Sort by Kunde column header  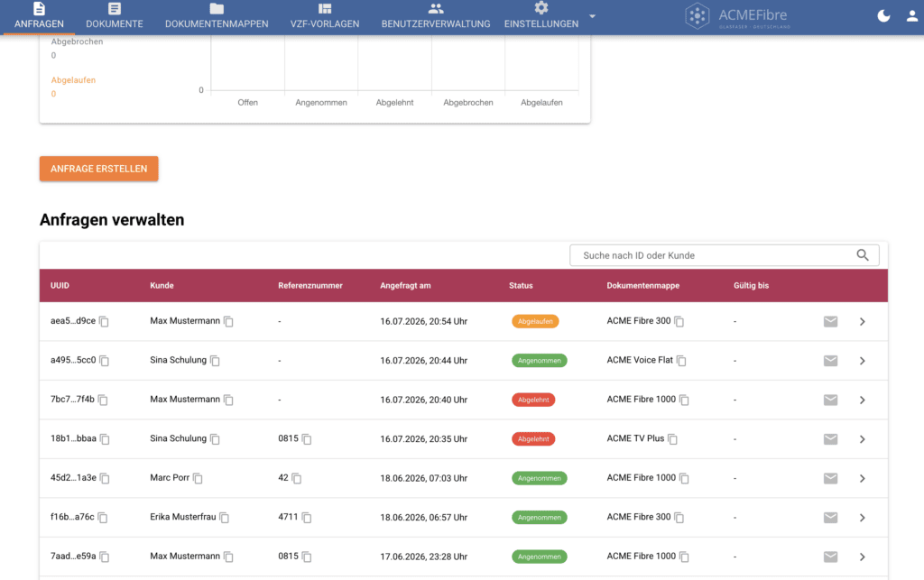pyautogui.click(x=162, y=286)
